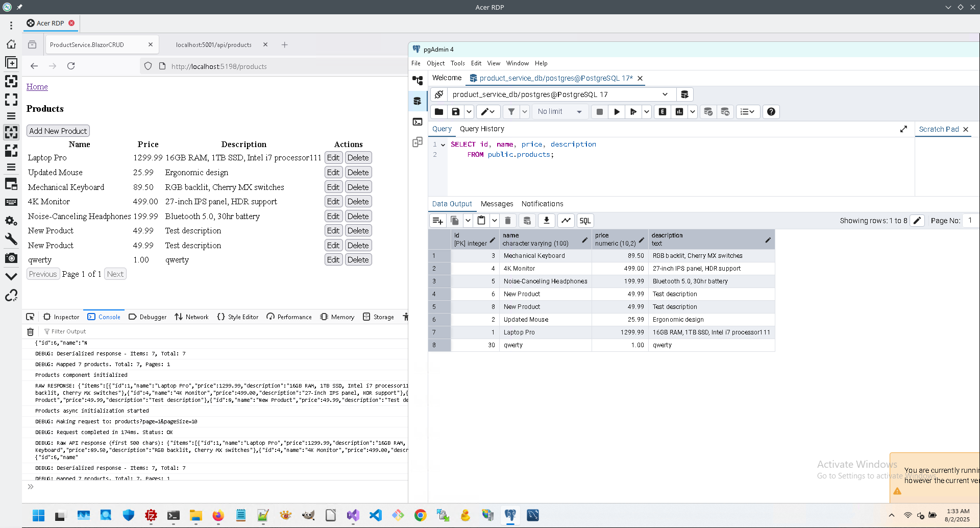Paste rows in data output toolbar
Viewport: 980px width, 528px height.
point(481,221)
